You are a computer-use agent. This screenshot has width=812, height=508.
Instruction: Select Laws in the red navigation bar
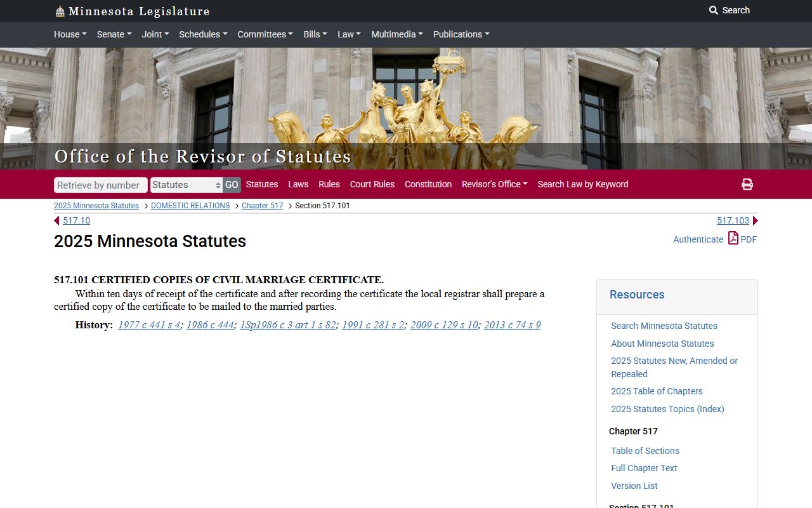tap(298, 184)
